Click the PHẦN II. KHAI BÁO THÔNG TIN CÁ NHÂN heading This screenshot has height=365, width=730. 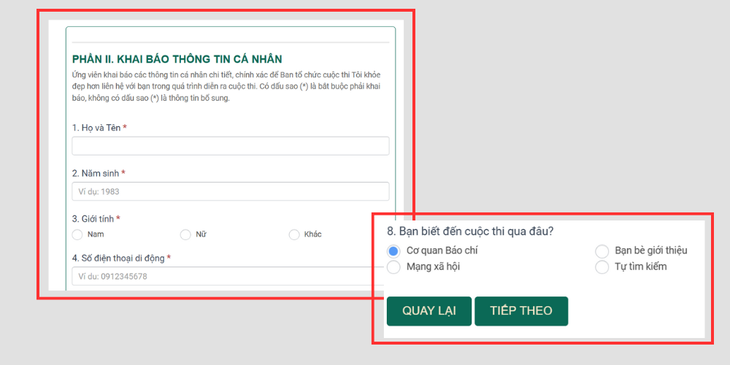[177, 59]
